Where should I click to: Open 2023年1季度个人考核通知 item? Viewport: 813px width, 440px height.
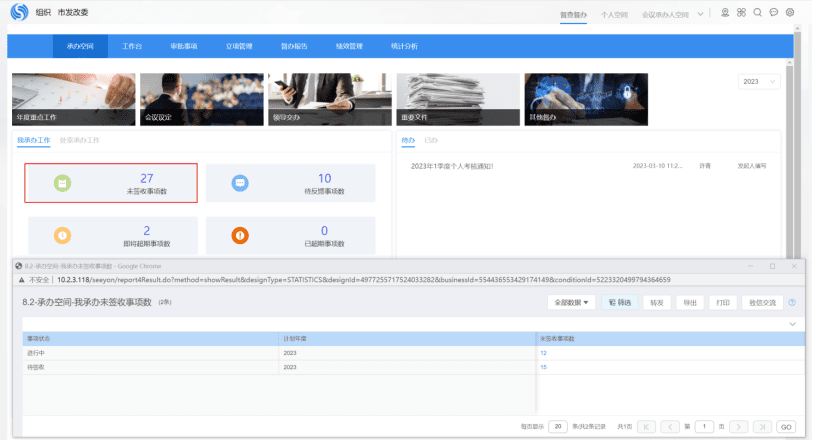point(452,166)
